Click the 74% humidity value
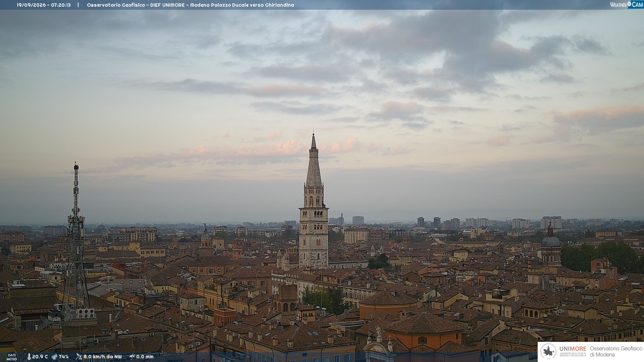The width and height of the screenshot is (644, 362). (64, 357)
